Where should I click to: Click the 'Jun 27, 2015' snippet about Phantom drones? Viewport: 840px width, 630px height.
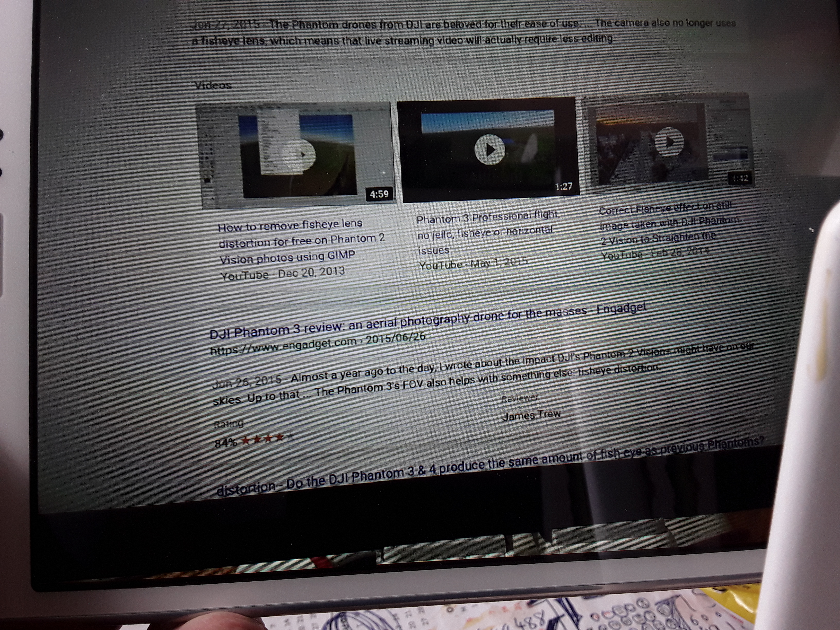(463, 32)
